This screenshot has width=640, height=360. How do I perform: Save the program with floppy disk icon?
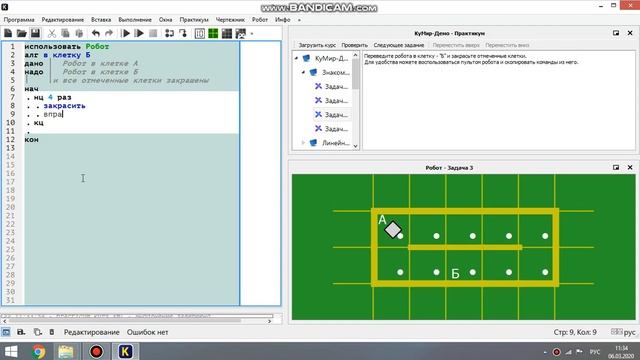pyautogui.click(x=36, y=33)
